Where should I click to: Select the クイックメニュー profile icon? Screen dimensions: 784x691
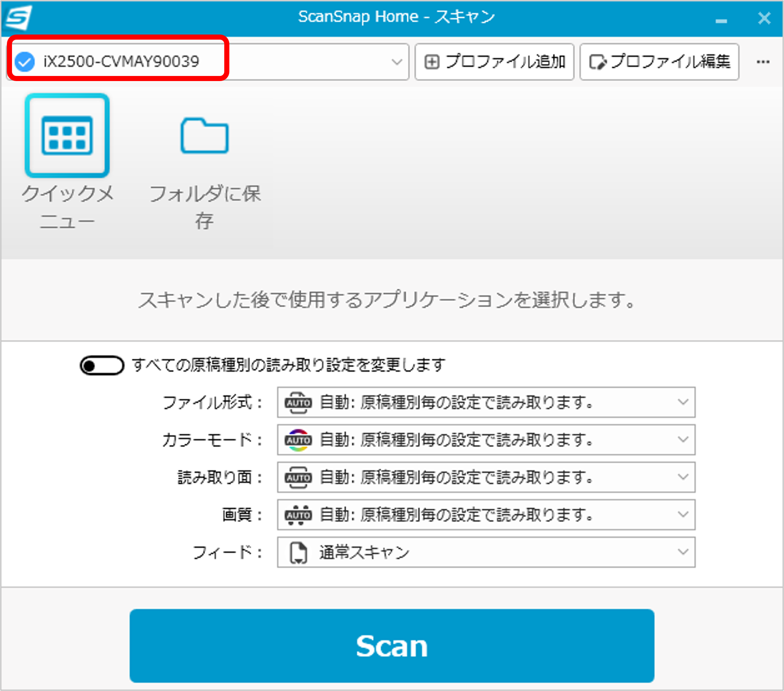pos(67,136)
